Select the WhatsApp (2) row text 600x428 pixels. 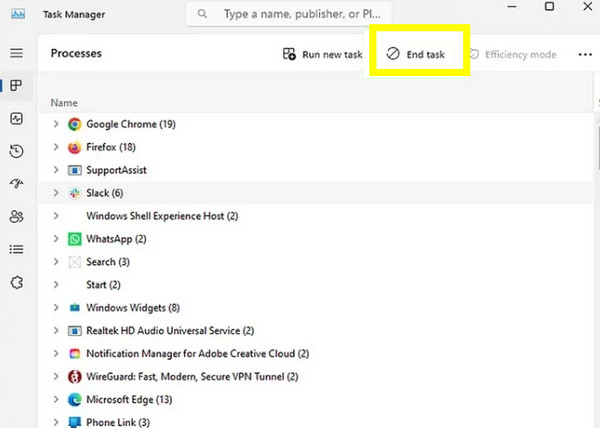point(116,239)
